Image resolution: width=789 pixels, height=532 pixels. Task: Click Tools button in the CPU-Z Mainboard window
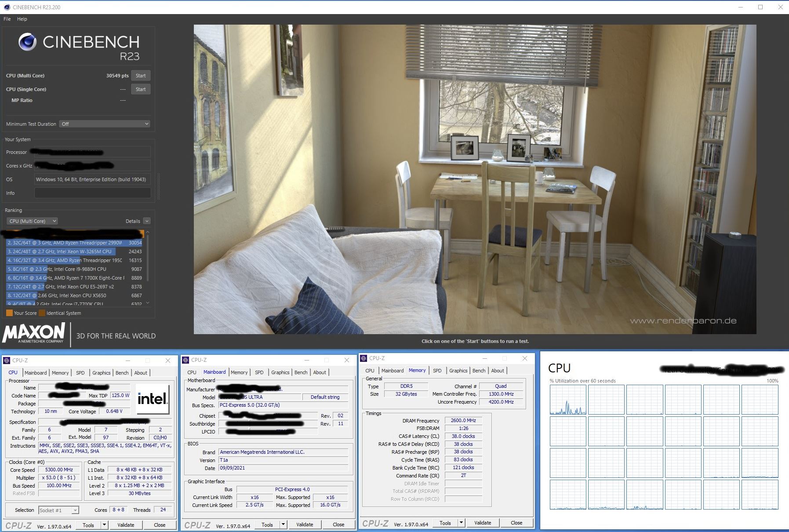pos(267,525)
